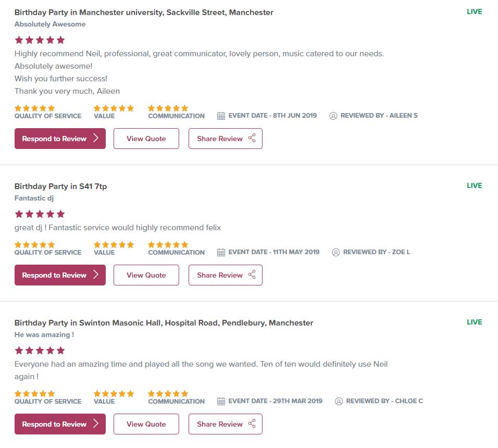Open "Birthday Party in S41 7tp" review title
The image size is (498, 448).
click(60, 186)
